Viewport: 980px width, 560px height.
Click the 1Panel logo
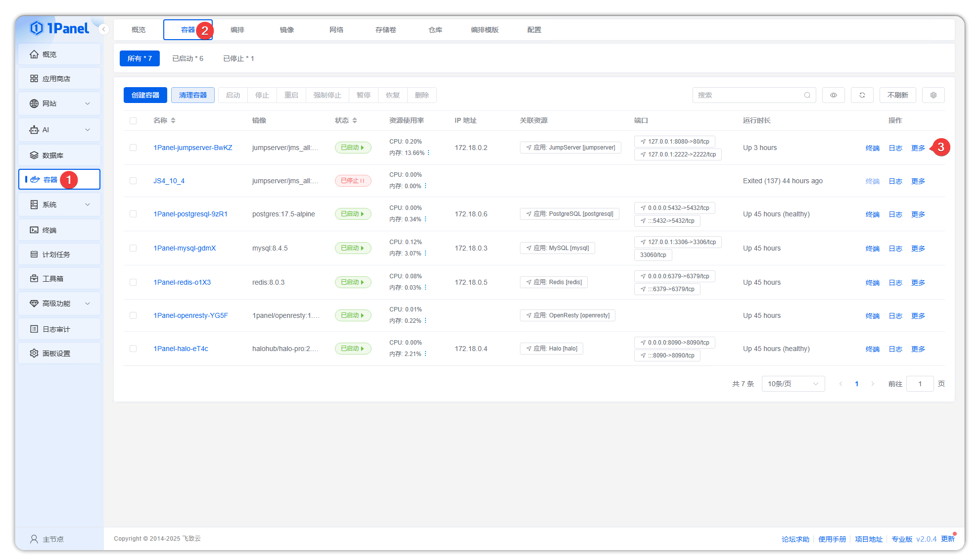click(x=59, y=28)
